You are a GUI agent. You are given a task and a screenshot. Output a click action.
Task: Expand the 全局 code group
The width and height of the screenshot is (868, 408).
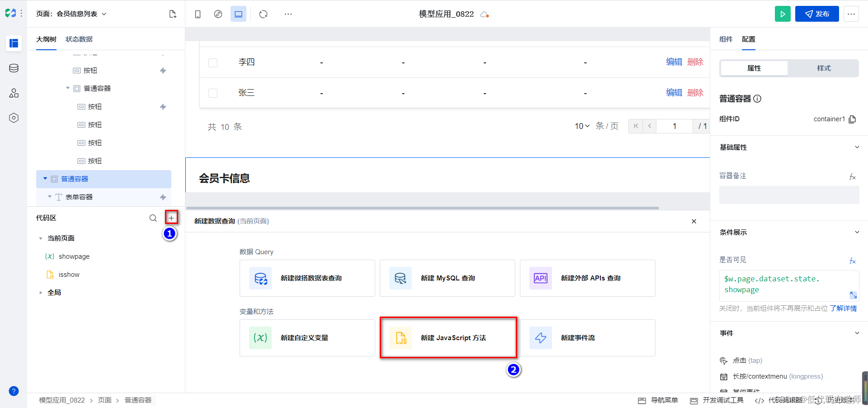click(x=41, y=293)
